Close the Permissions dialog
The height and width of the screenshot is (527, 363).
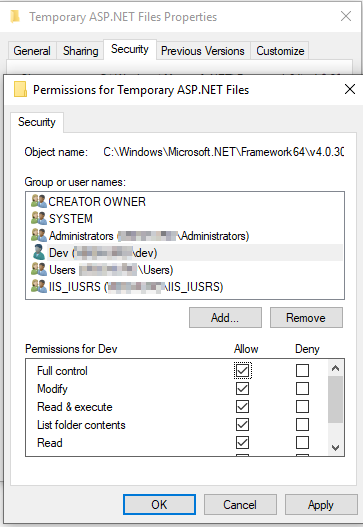point(350,89)
